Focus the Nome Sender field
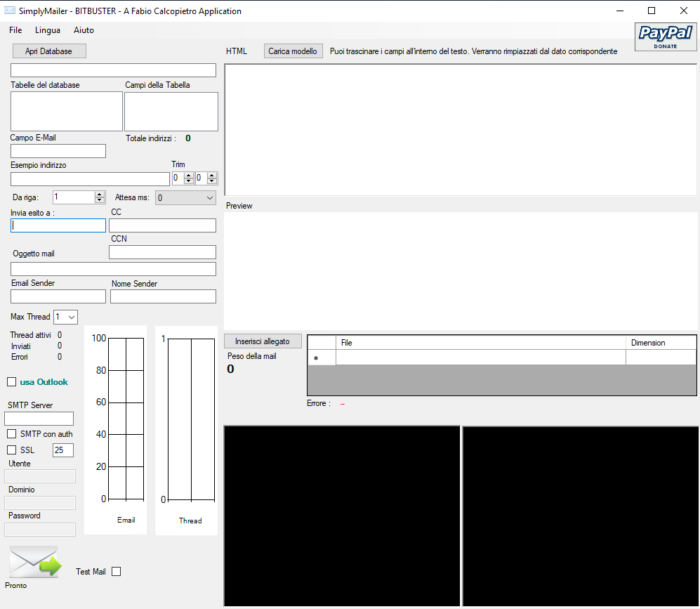This screenshot has height=609, width=700. click(x=163, y=296)
